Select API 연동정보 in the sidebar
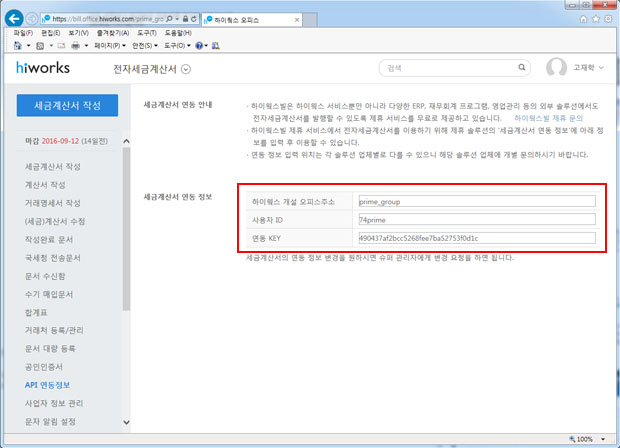This screenshot has width=620, height=448. [47, 385]
